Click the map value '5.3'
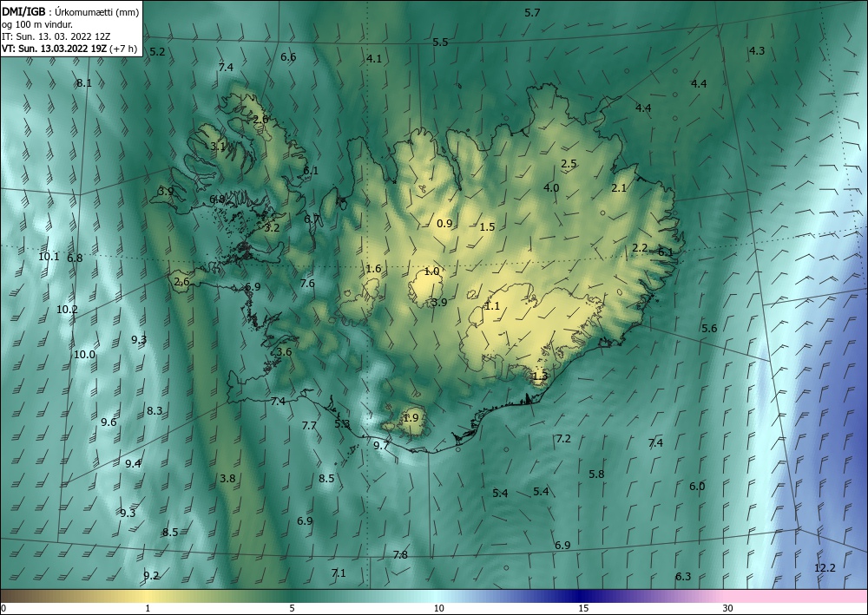868x615 pixels. [x=342, y=424]
